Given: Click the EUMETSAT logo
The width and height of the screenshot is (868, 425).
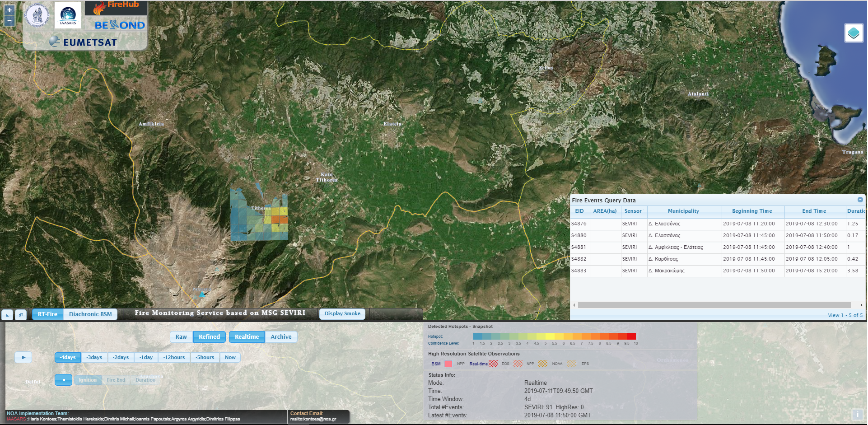Looking at the screenshot, I should coord(84,42).
